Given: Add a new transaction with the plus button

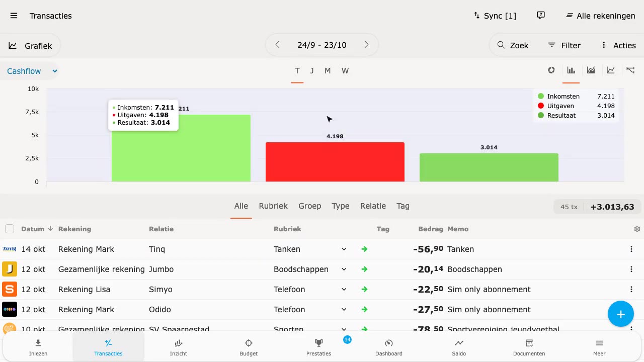Looking at the screenshot, I should pos(621,314).
